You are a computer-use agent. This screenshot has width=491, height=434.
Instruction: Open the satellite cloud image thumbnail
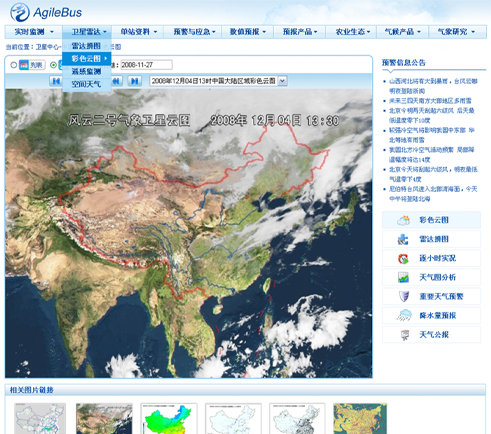(x=104, y=418)
